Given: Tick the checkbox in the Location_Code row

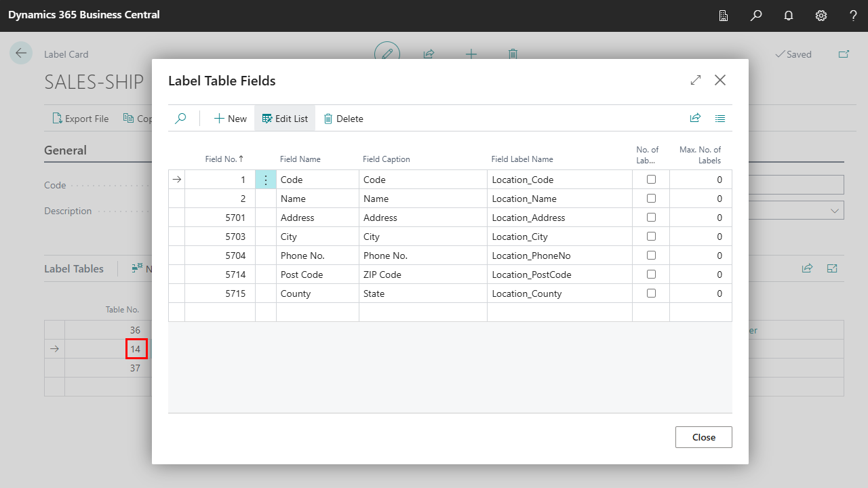Looking at the screenshot, I should (x=651, y=180).
